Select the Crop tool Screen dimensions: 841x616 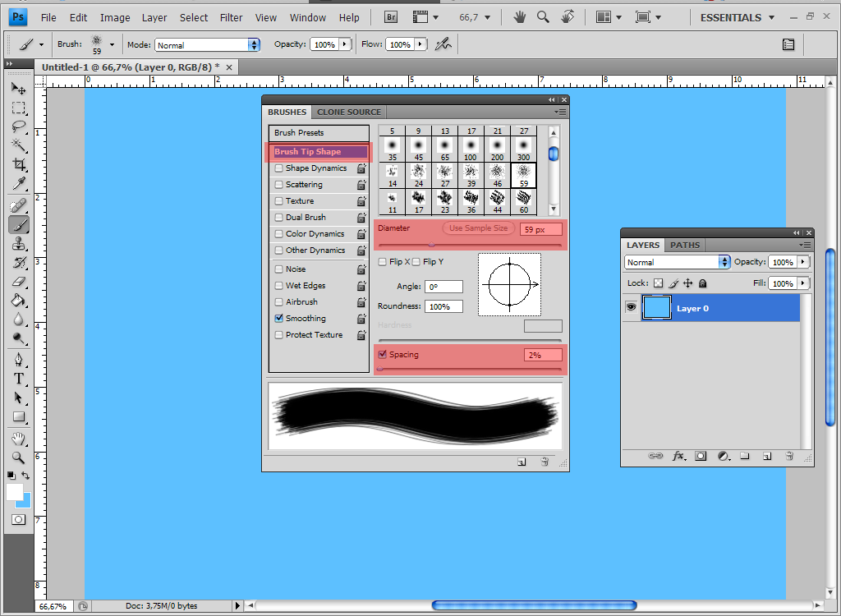pos(19,164)
